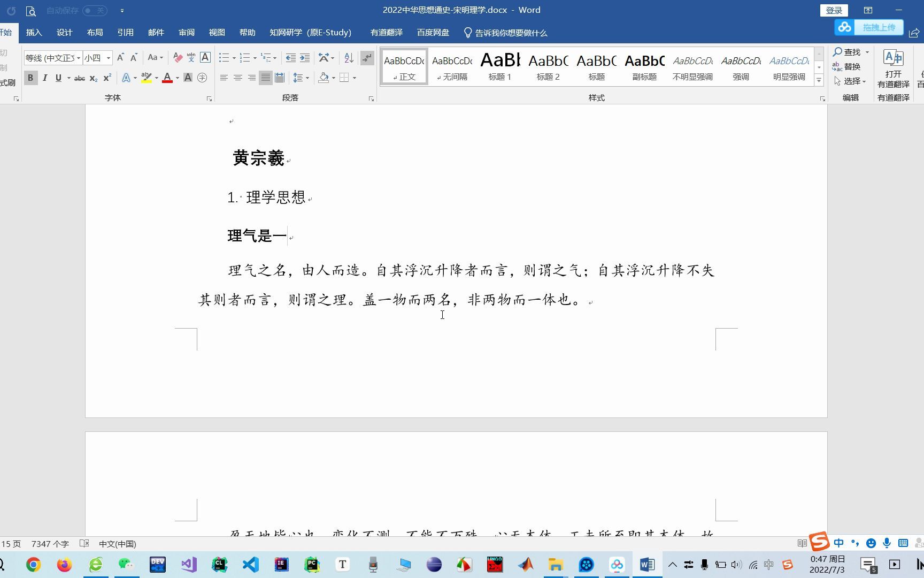Open paragraph dialog launcher
The width and height of the screenshot is (924, 578).
coord(371,99)
